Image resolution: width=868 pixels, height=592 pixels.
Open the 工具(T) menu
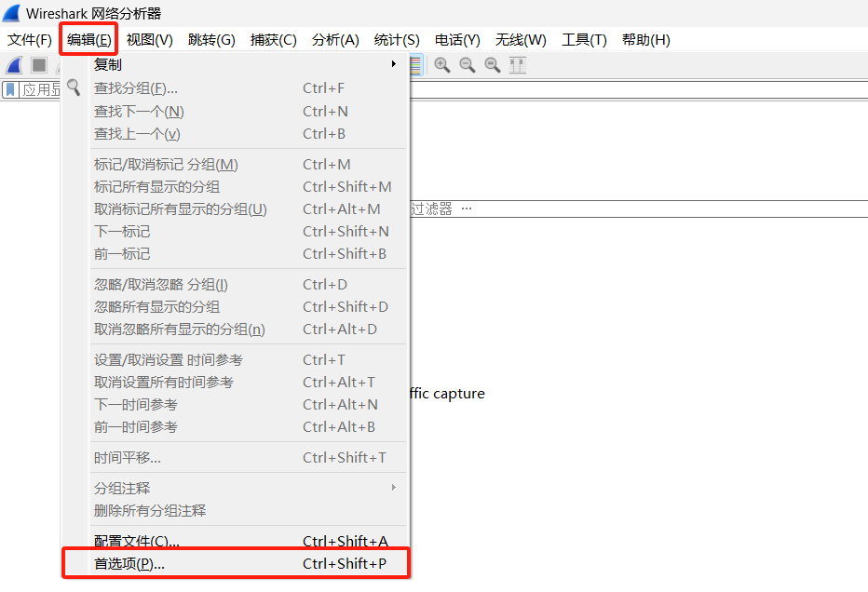pyautogui.click(x=584, y=40)
